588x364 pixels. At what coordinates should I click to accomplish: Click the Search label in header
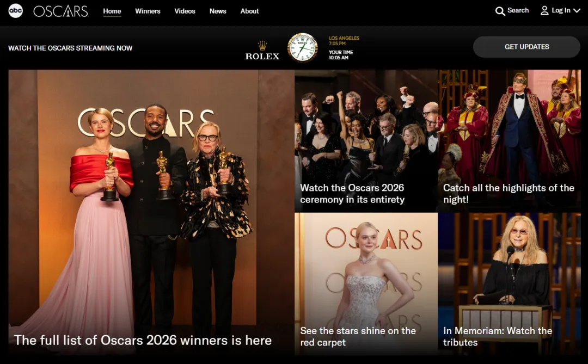[518, 10]
